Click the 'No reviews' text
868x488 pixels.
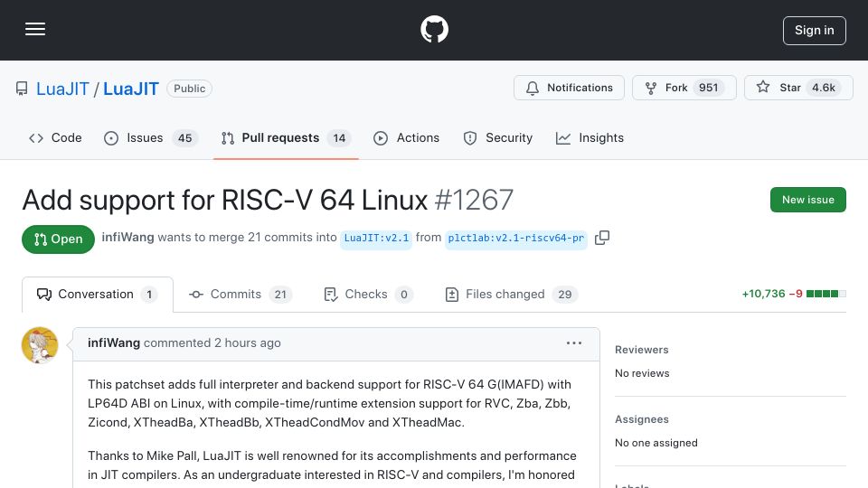tap(642, 373)
